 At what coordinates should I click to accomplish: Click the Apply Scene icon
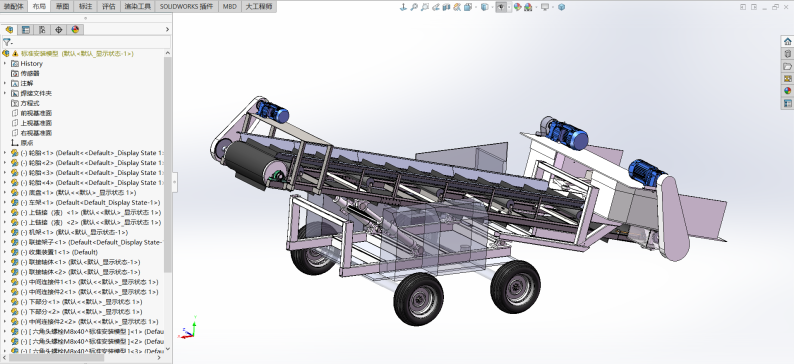click(x=528, y=7)
